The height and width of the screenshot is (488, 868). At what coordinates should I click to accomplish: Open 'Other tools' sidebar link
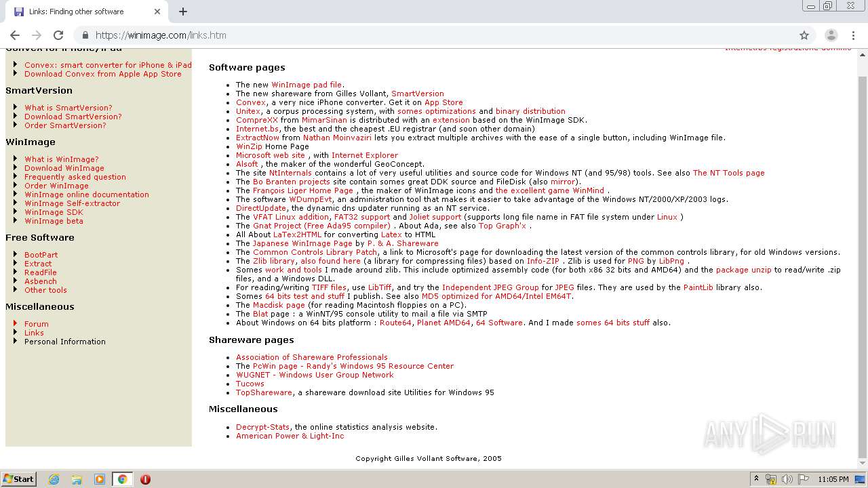[45, 290]
